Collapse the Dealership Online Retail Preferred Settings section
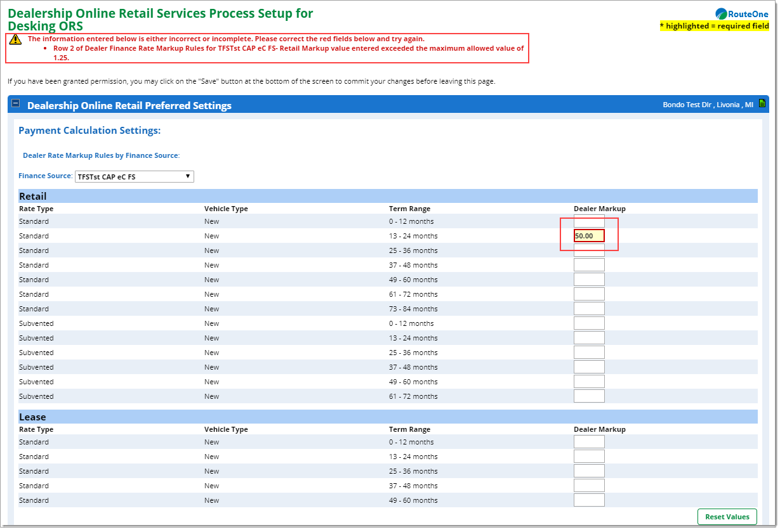The image size is (780, 532). [16, 103]
